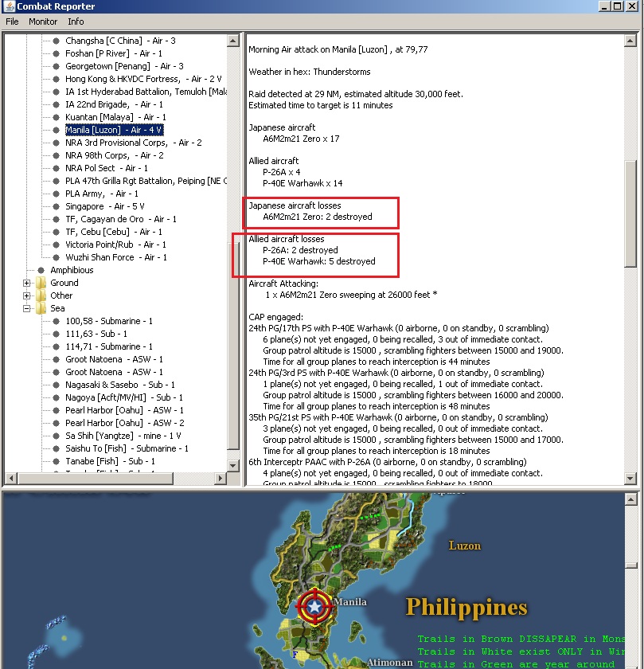Click 'Weather in hex: Thunderstorms' line

point(310,72)
